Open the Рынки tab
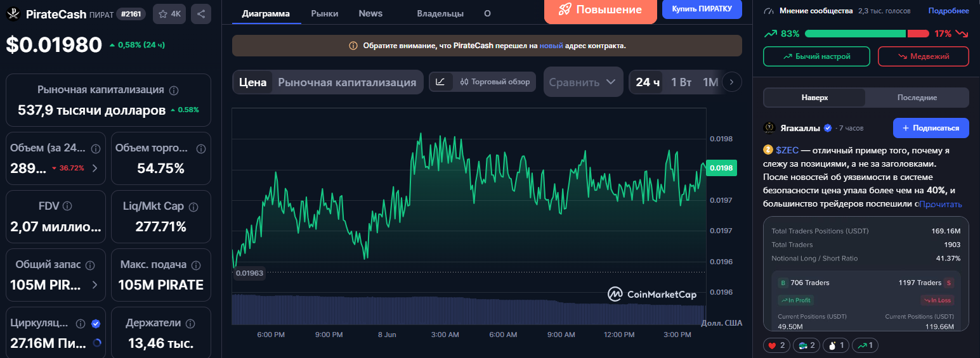The height and width of the screenshot is (358, 980). [x=324, y=13]
